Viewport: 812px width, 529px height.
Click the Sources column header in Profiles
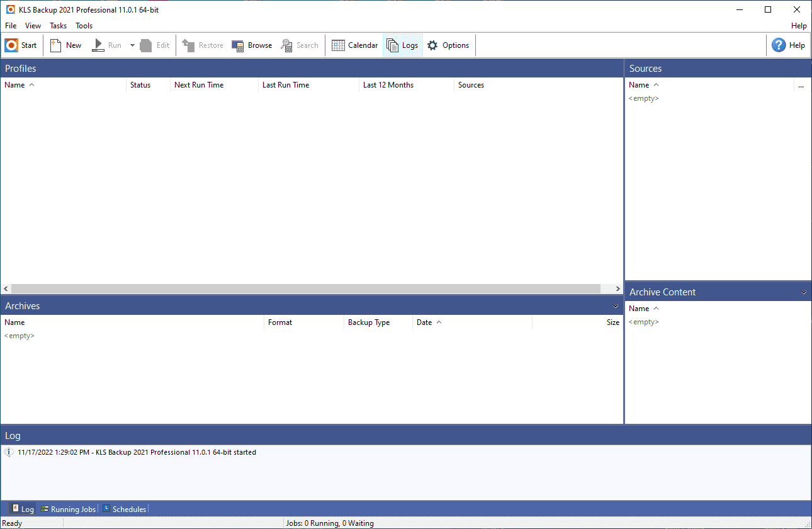[x=538, y=85]
